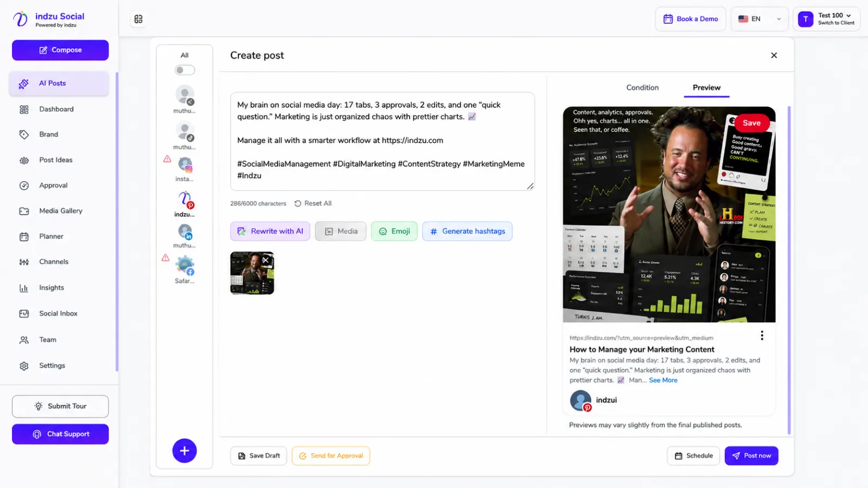
Task: Click the preview panel scrollbar
Action: (789, 270)
